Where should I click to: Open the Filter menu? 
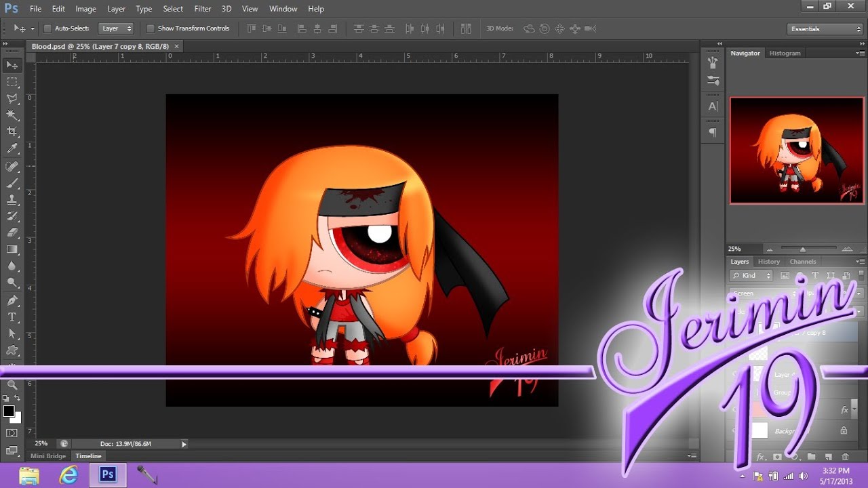pyautogui.click(x=203, y=9)
